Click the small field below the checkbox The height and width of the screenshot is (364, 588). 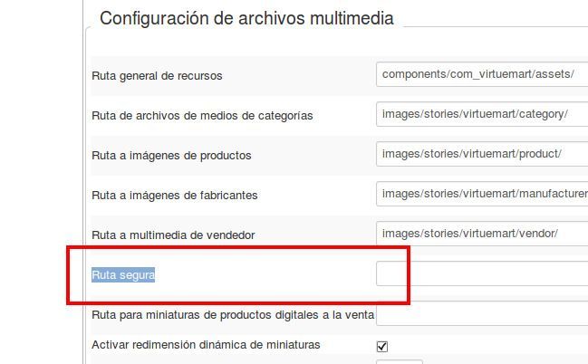click(400, 362)
